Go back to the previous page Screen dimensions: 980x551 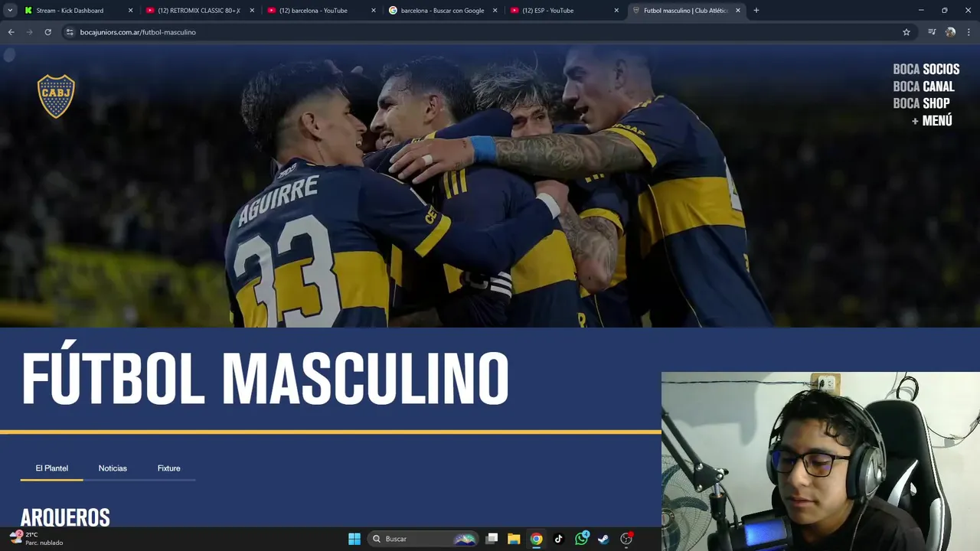tap(11, 32)
